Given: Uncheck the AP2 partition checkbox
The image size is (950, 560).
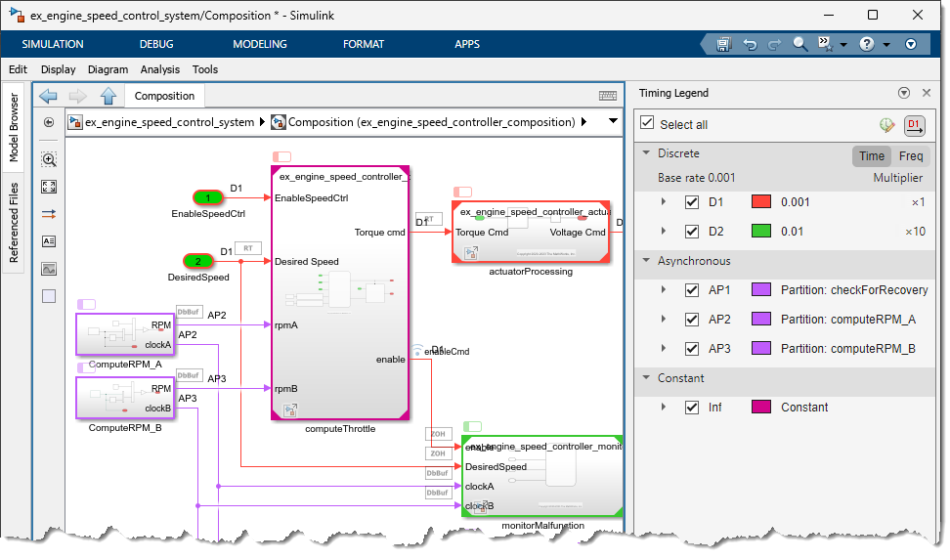Looking at the screenshot, I should click(692, 320).
